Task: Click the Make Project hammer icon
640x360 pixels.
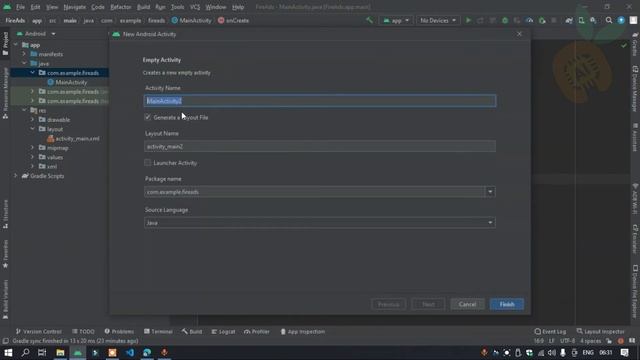Action: click(x=369, y=20)
